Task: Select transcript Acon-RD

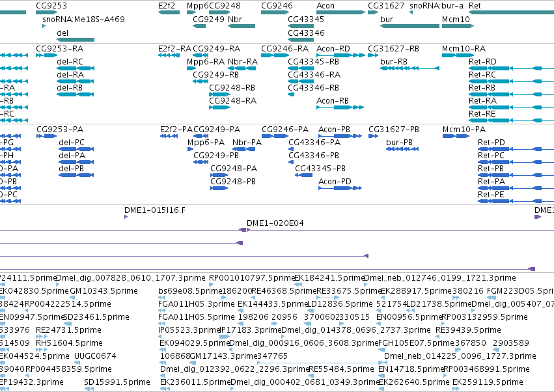Action: 340,55
